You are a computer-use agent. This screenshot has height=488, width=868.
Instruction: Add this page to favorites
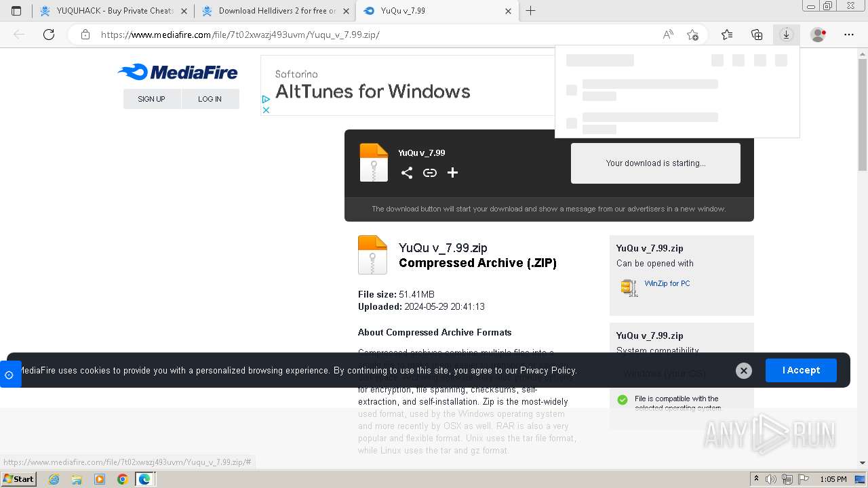coord(692,35)
